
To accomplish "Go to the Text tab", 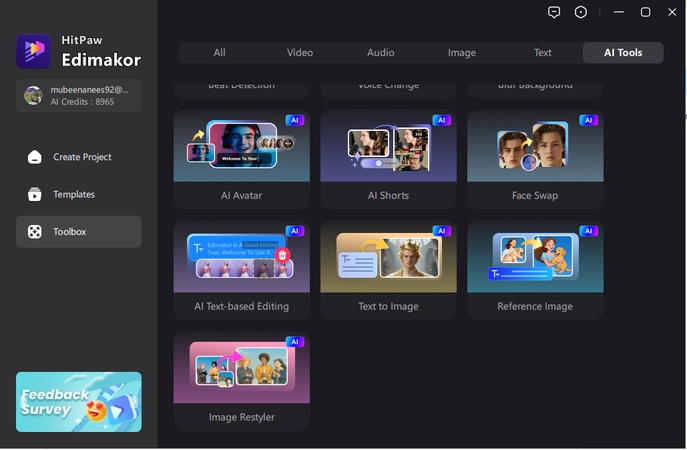I will [x=543, y=53].
